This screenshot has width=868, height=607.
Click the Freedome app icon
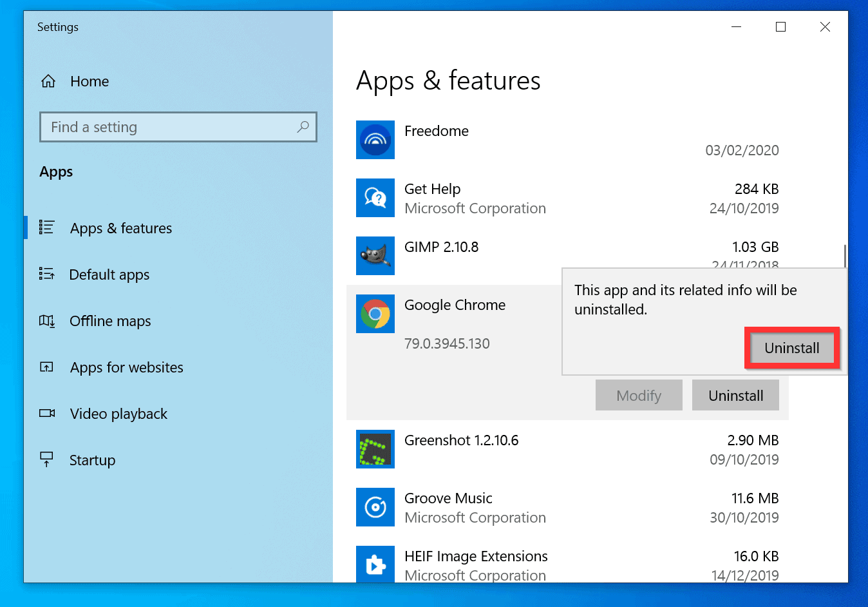(375, 140)
